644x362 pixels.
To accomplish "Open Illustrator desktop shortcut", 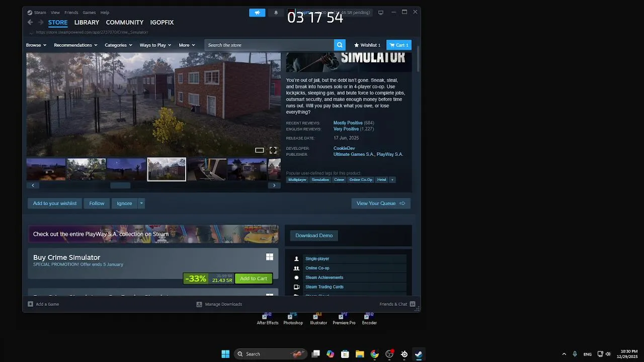I will (318, 319).
